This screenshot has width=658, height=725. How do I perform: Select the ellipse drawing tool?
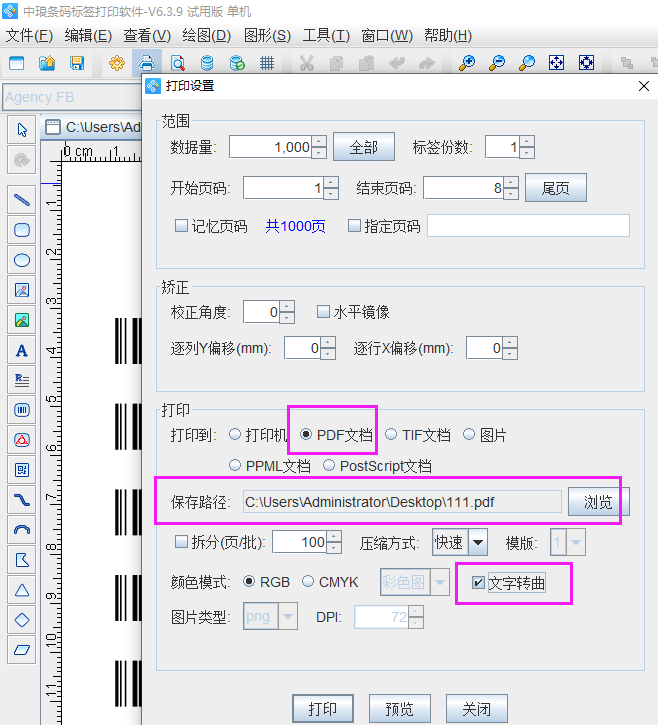[21, 260]
